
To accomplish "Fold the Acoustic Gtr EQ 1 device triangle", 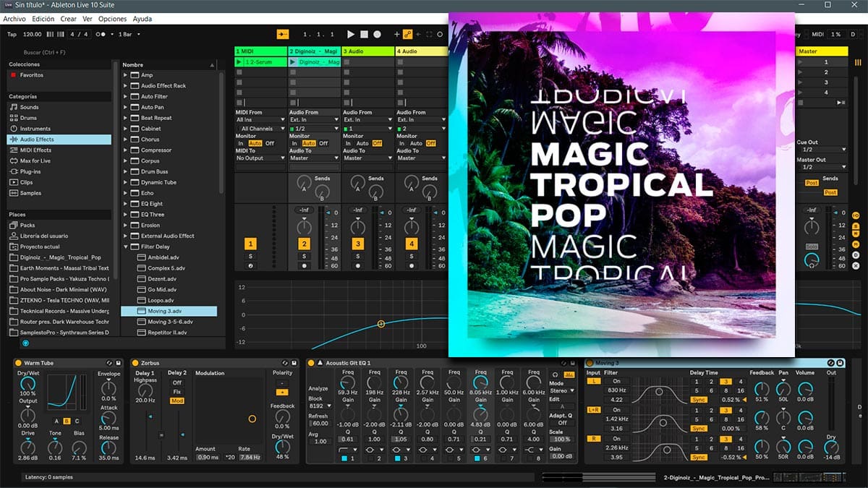I will 320,363.
